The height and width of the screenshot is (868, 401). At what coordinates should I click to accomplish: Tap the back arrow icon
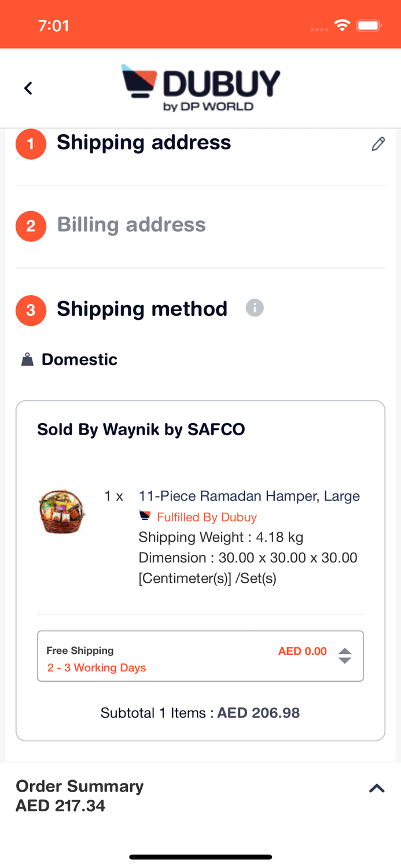point(28,88)
